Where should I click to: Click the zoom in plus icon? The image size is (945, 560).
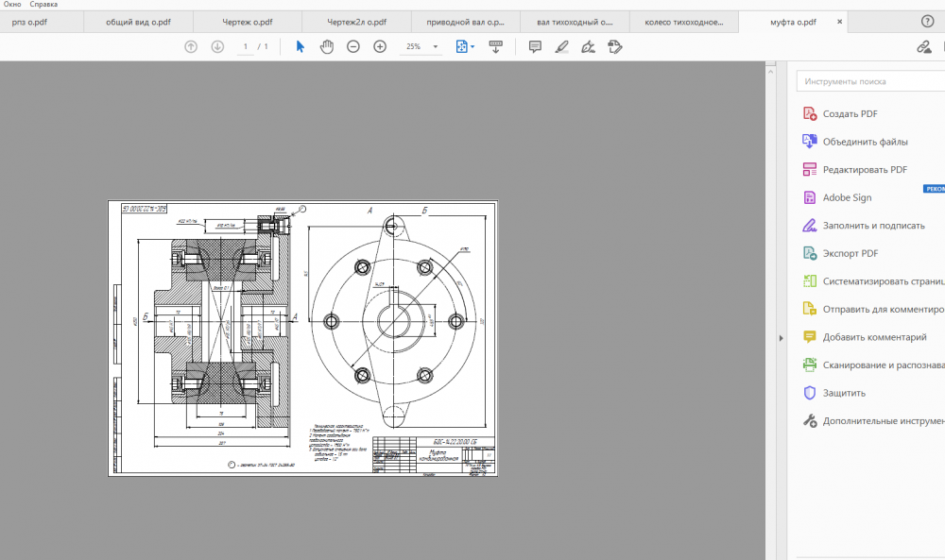380,46
